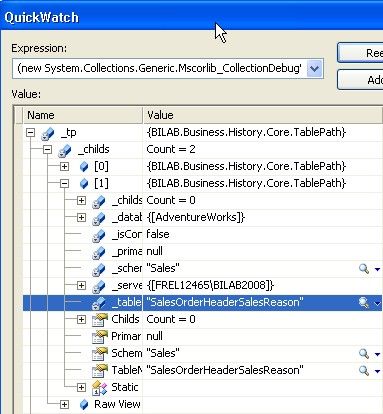The width and height of the screenshot is (383, 414).
Task: Click the Raw View cube icon
Action: (84, 404)
